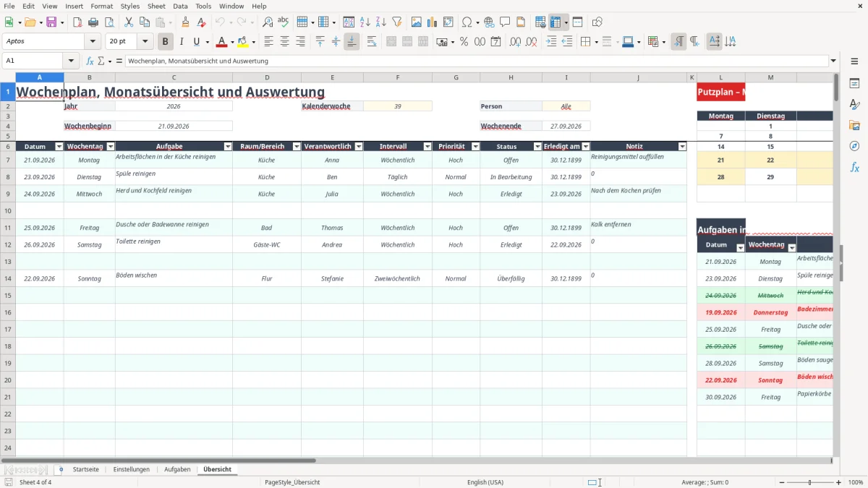This screenshot has height=488, width=868.
Task: Click column header C
Action: [x=174, y=77]
